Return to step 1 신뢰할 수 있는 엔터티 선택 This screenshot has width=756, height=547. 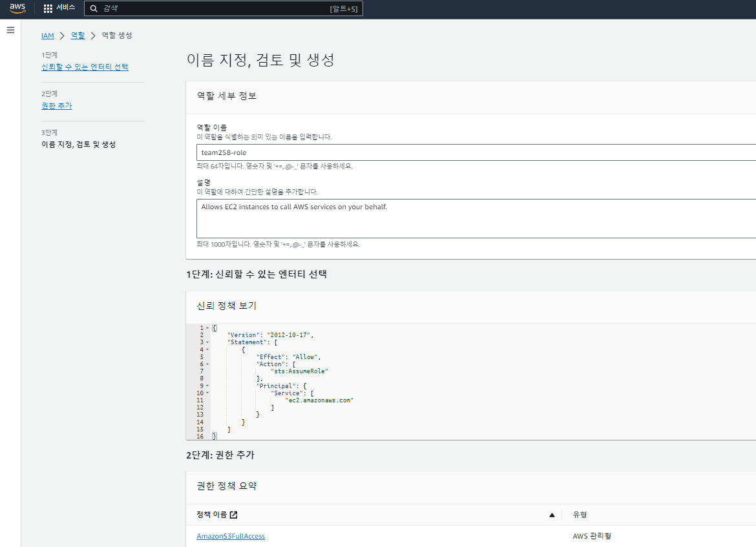tap(85, 67)
